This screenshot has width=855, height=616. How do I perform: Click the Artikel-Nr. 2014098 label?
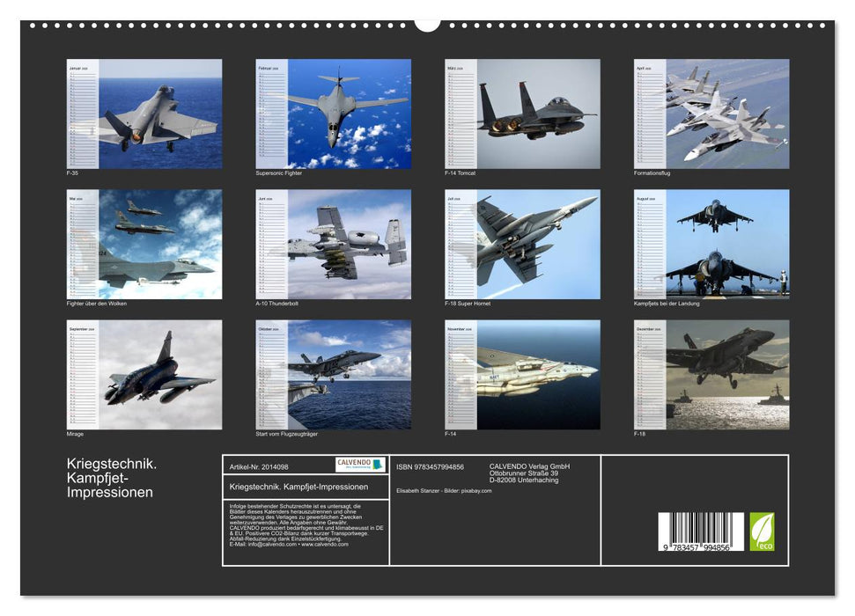click(259, 466)
